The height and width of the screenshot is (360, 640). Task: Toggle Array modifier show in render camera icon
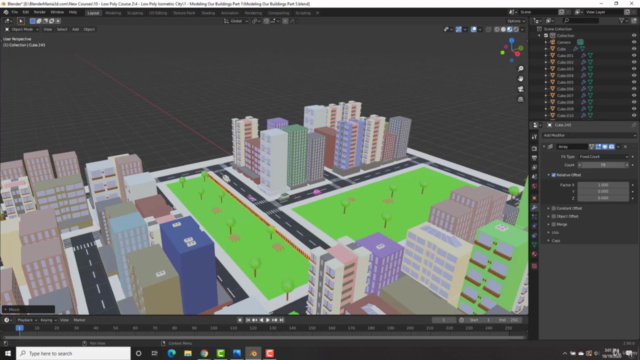tap(611, 147)
